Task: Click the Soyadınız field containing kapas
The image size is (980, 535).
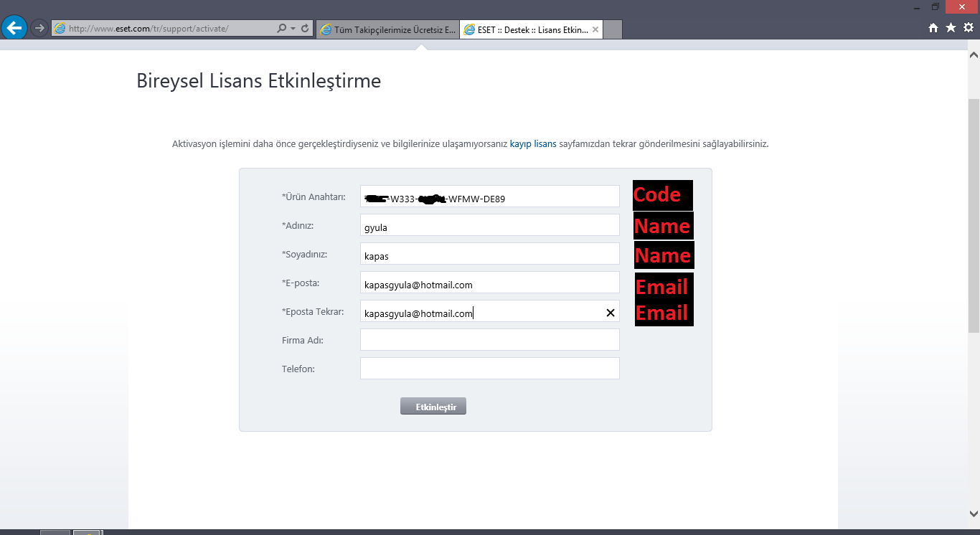Action: click(x=489, y=254)
